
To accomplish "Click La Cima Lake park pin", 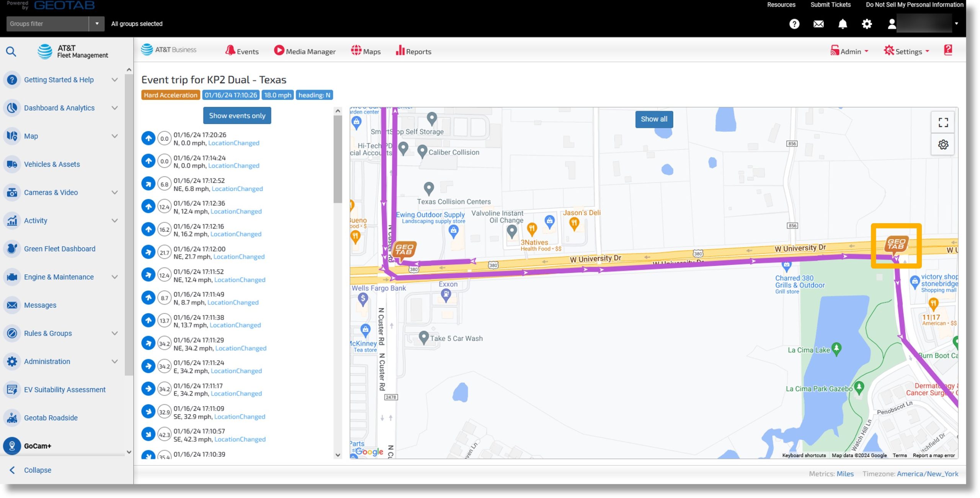I will [x=836, y=349].
